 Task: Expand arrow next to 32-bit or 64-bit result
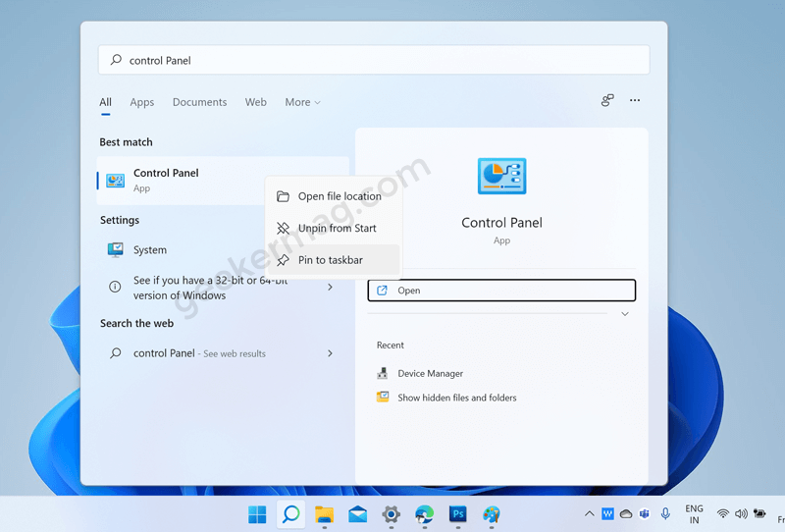tap(330, 287)
